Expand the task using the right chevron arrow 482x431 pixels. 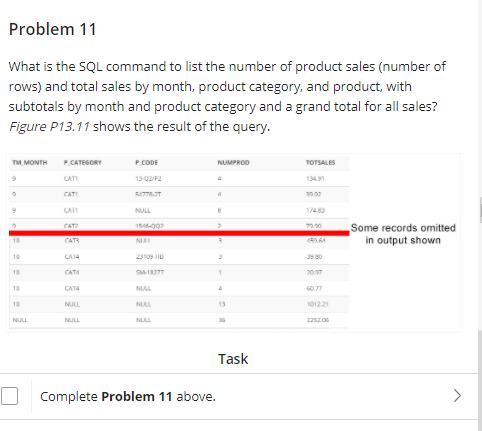tap(457, 396)
